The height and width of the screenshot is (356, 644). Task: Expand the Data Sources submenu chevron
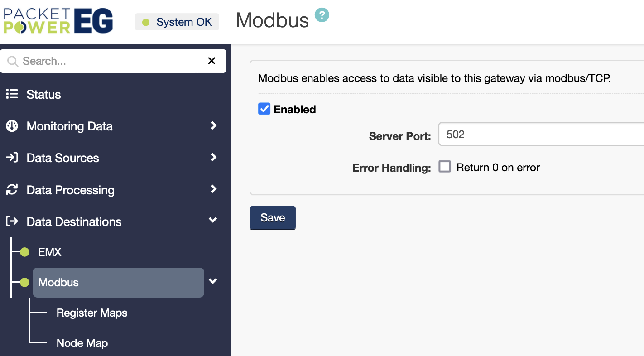point(214,157)
